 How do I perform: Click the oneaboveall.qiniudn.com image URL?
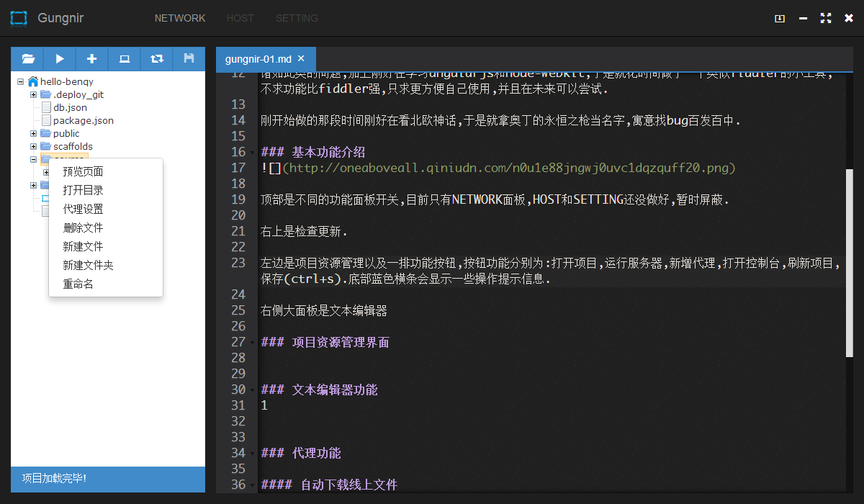[509, 168]
